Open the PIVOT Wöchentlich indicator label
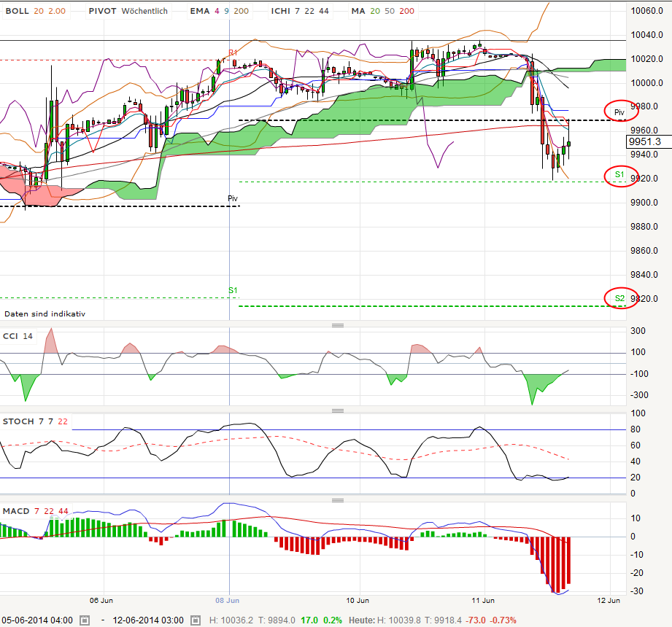Screen dimensions: 672x627 pyautogui.click(x=128, y=11)
